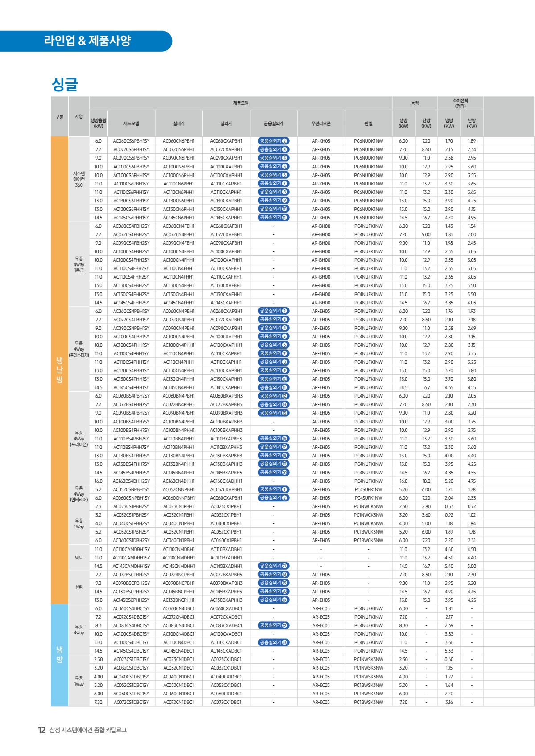Select the "실내기" column header

179,123
